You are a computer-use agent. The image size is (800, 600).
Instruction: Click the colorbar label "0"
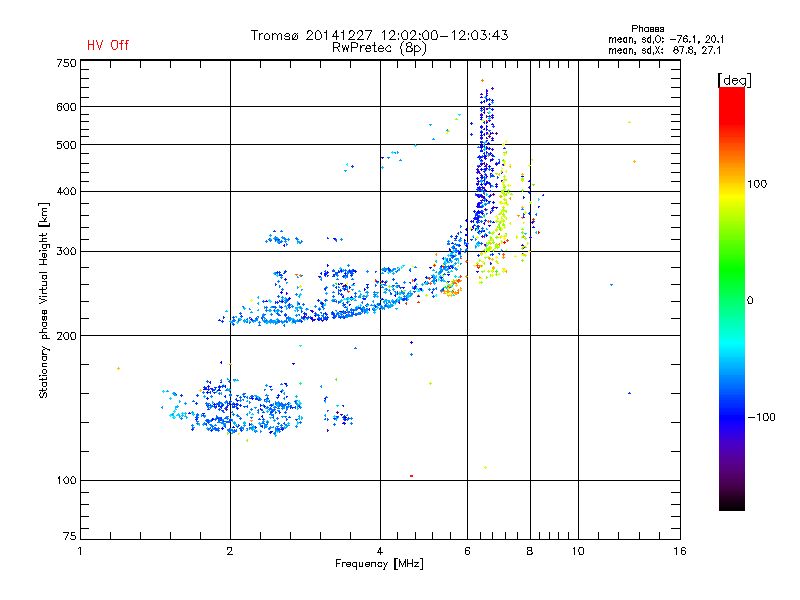(750, 301)
